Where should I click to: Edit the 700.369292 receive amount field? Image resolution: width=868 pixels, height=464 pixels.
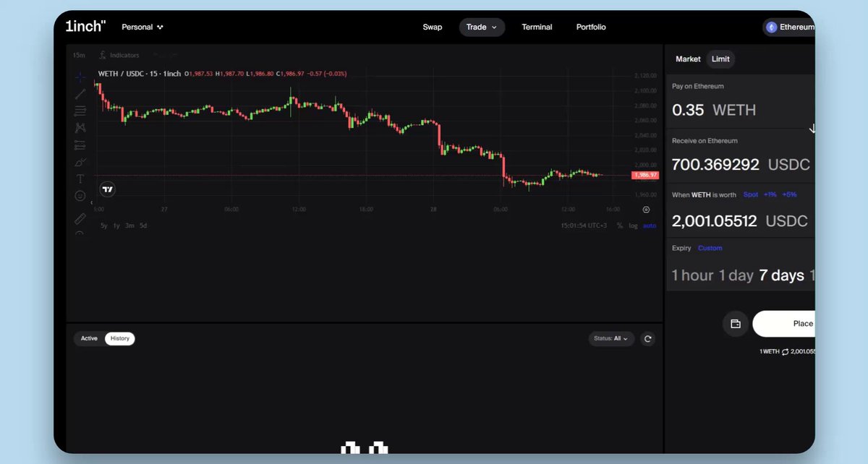click(x=715, y=165)
